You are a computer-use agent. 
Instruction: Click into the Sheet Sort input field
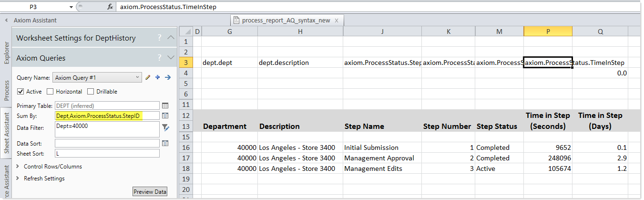click(x=107, y=153)
